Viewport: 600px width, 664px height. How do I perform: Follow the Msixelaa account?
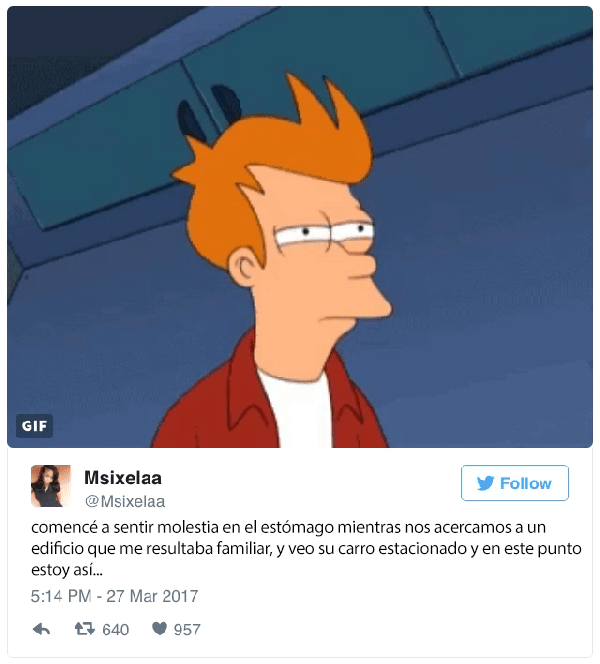(x=514, y=483)
